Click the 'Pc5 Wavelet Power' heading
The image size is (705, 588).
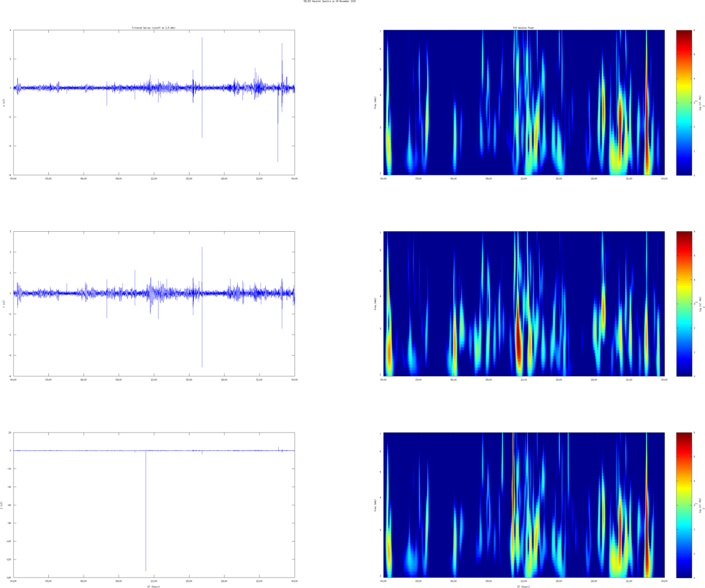[524, 28]
